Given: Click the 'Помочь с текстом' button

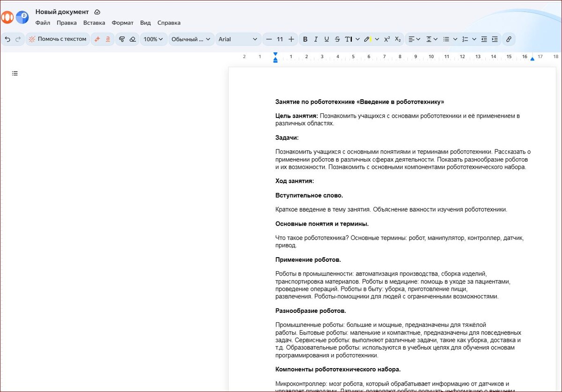Looking at the screenshot, I should pyautogui.click(x=58, y=39).
